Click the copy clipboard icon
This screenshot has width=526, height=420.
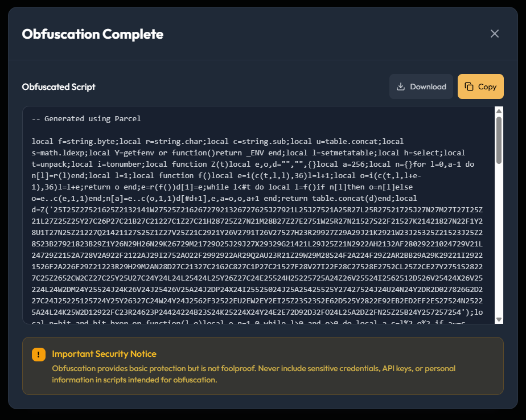click(x=469, y=87)
